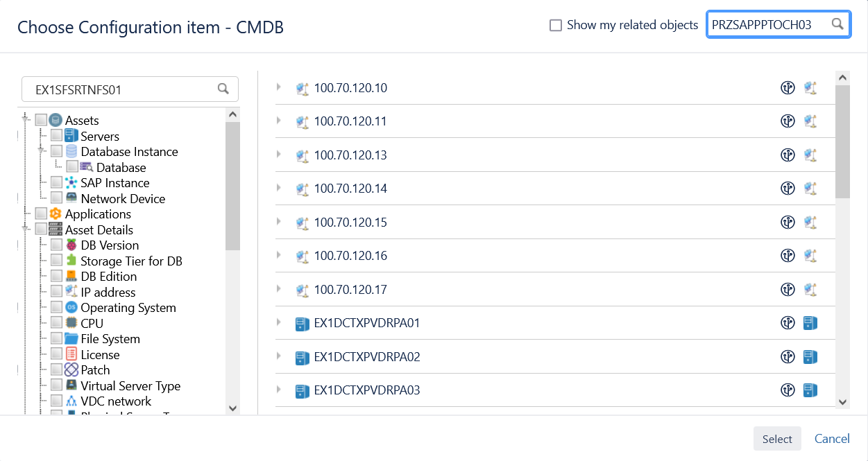Expand the EX1DCTXPVDRPA01 entry

point(279,322)
